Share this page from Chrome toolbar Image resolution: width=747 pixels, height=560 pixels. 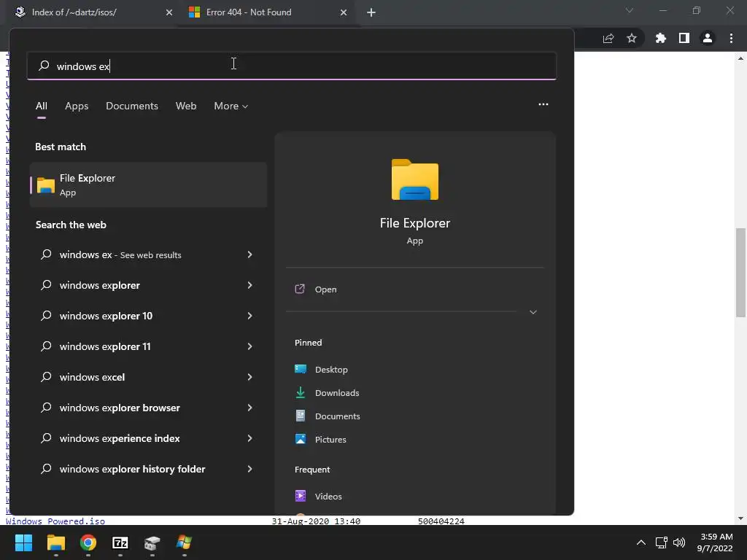click(x=608, y=38)
